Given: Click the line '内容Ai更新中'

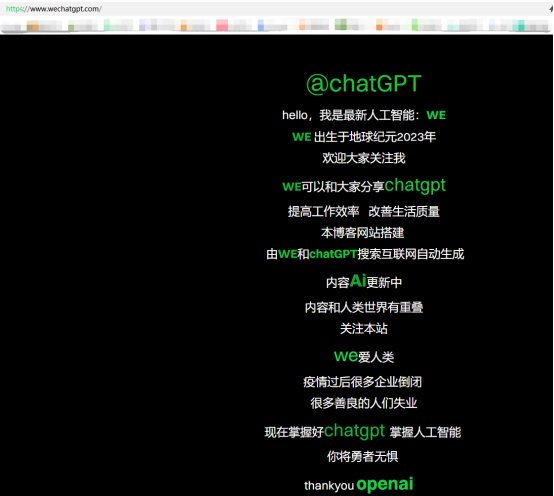Looking at the screenshot, I should tap(364, 282).
